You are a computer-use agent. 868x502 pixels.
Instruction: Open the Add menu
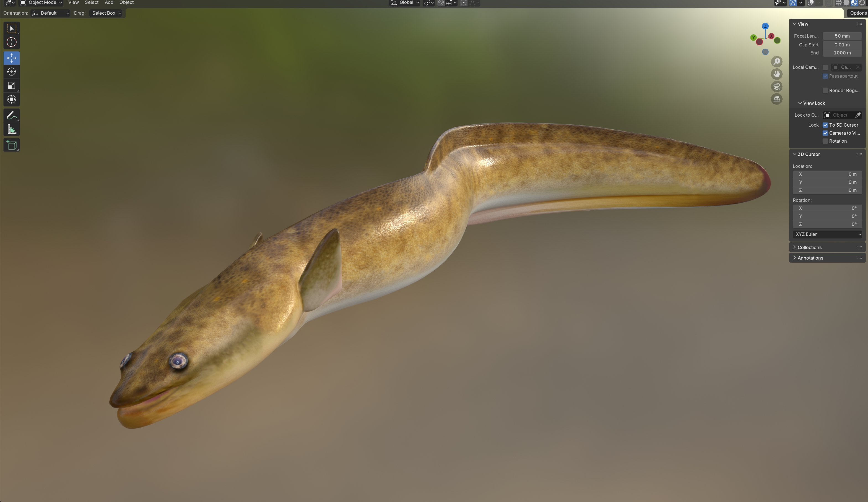pos(109,3)
